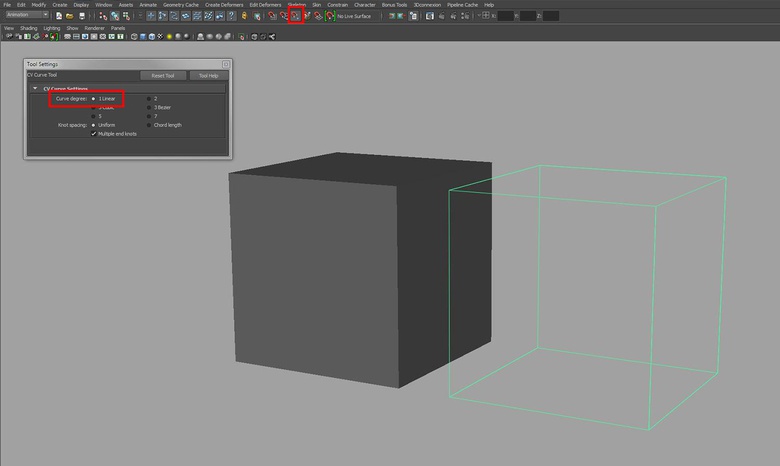The height and width of the screenshot is (466, 780).
Task: Select the 3 Bezier curve degree option
Action: (149, 107)
